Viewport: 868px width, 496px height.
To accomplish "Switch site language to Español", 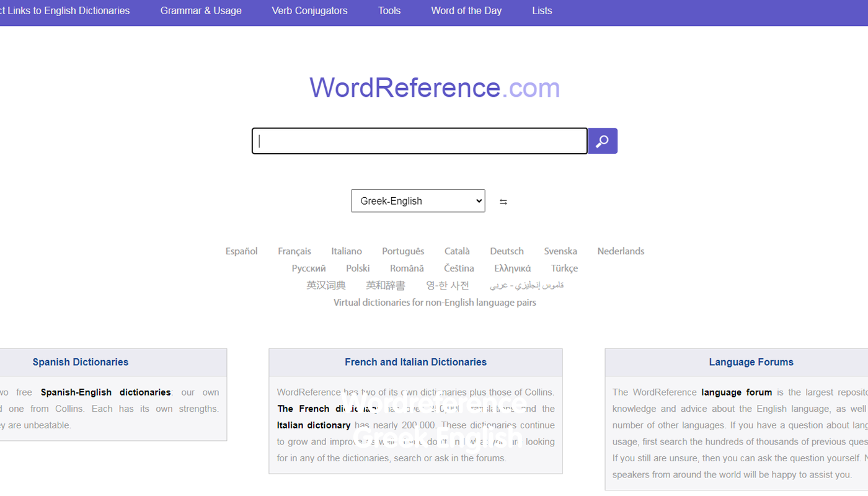I will (241, 251).
